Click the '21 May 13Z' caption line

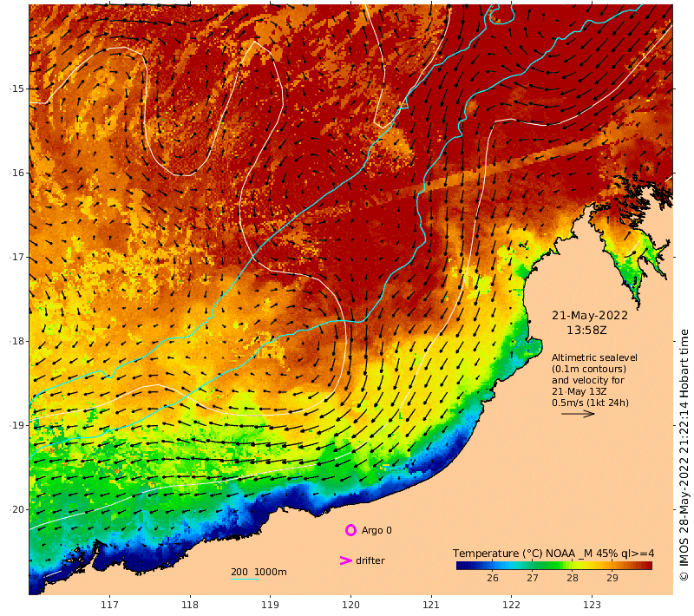[x=579, y=391]
